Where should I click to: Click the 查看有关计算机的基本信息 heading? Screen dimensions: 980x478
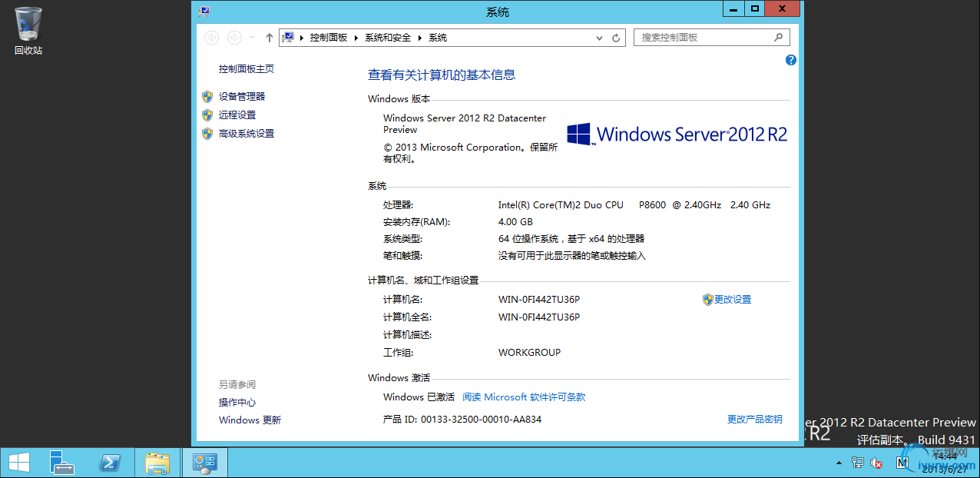tap(442, 75)
